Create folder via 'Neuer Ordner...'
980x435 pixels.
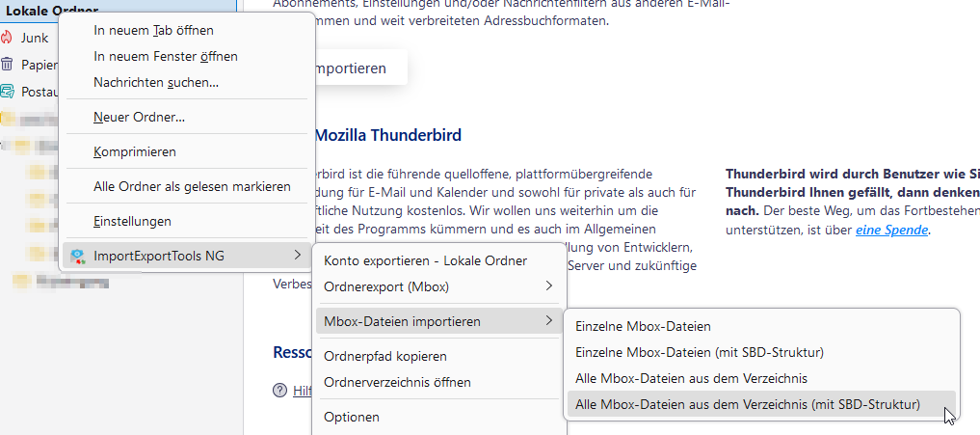(139, 117)
